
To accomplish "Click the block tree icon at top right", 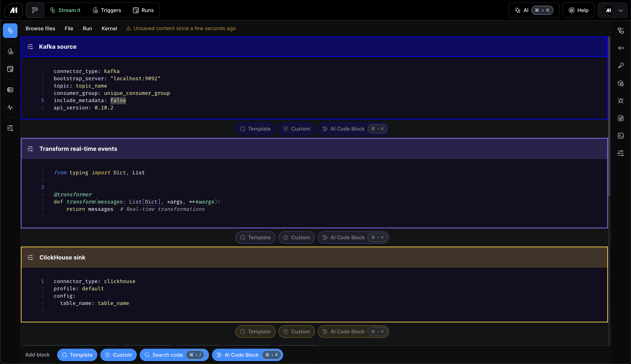I will point(621,30).
